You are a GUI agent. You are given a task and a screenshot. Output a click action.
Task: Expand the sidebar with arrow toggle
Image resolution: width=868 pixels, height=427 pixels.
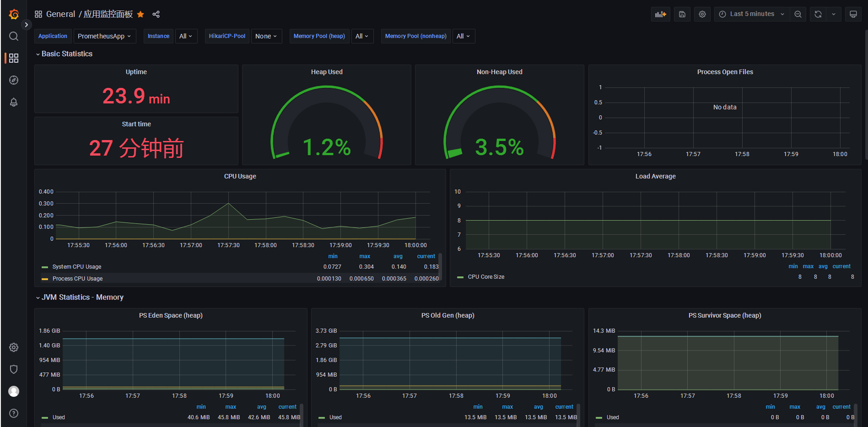tap(27, 25)
